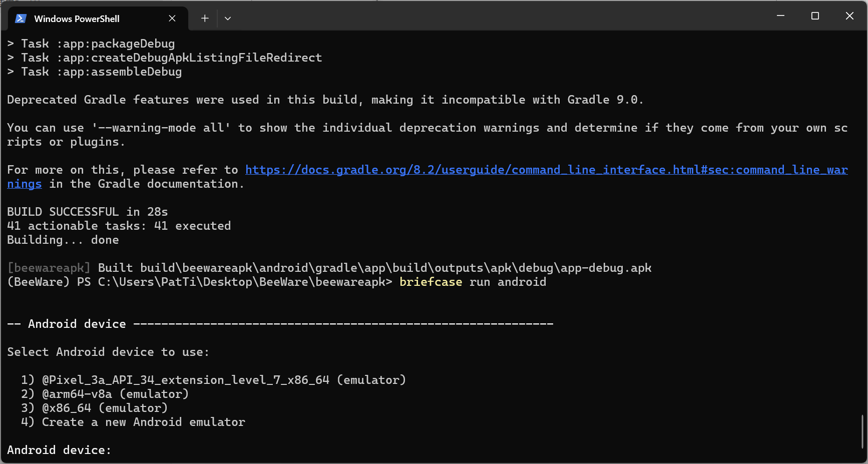Click 'Task :app:createDebugApkListingFileRedirect' line
The width and height of the screenshot is (868, 464).
[164, 58]
